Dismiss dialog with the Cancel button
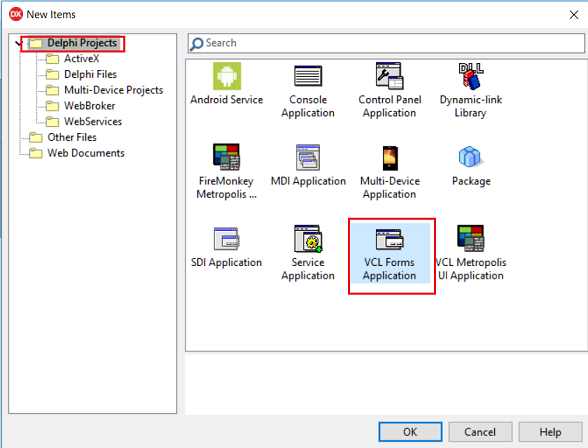588x448 pixels. 480,432
